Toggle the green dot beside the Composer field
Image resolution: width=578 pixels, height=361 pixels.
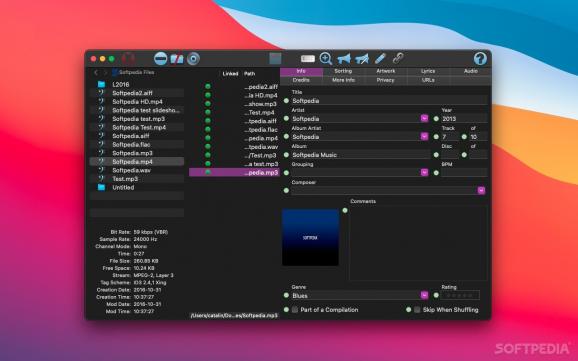point(286,191)
